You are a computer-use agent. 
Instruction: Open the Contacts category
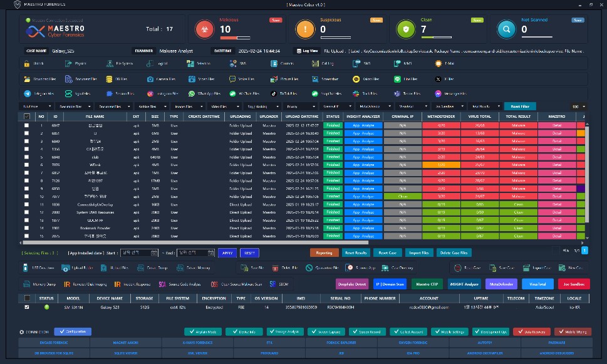pyautogui.click(x=283, y=63)
